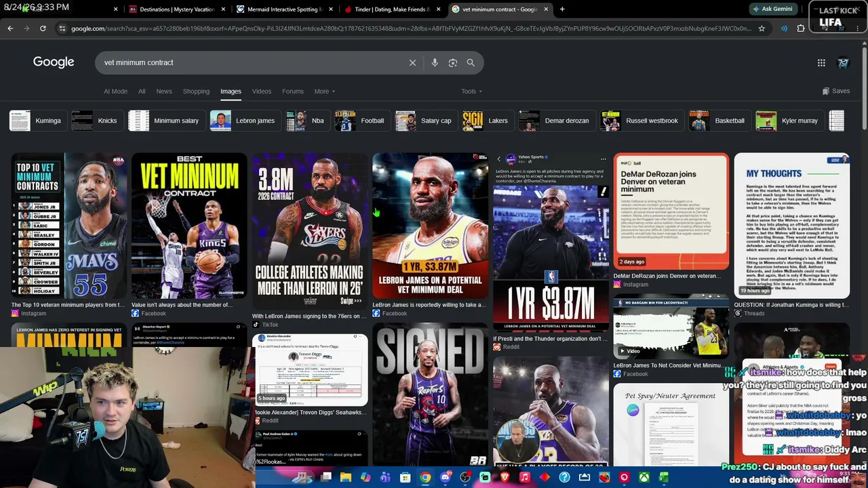Reload the current Google page
The image size is (868, 488).
pos(43,28)
